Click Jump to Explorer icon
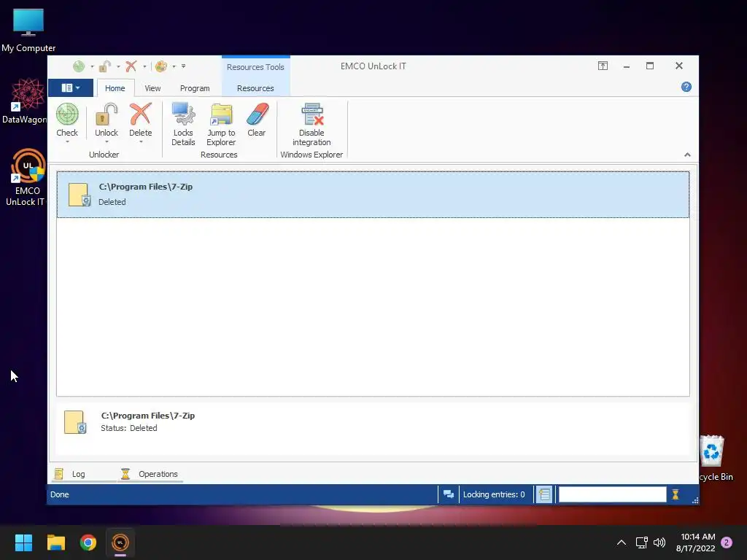This screenshot has width=747, height=560. (221, 114)
